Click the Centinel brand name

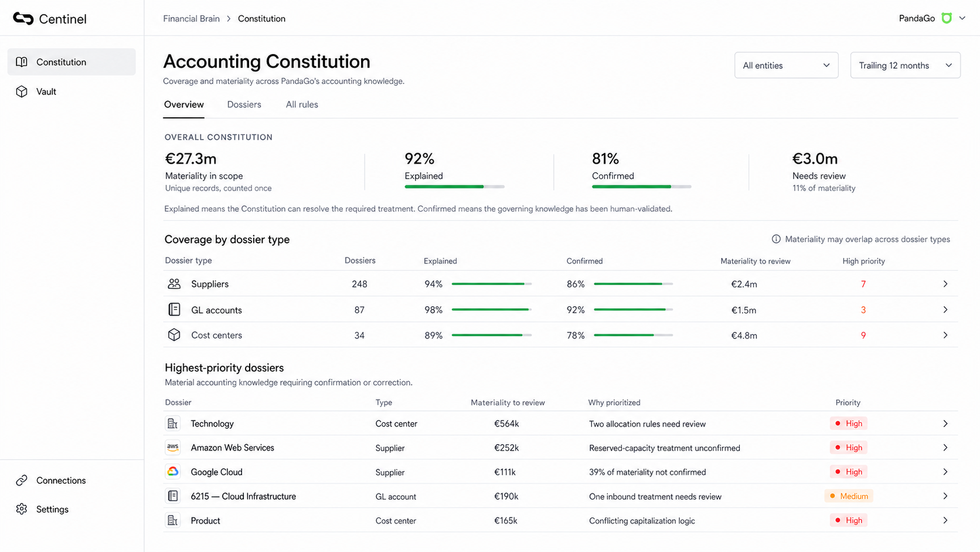(x=63, y=19)
